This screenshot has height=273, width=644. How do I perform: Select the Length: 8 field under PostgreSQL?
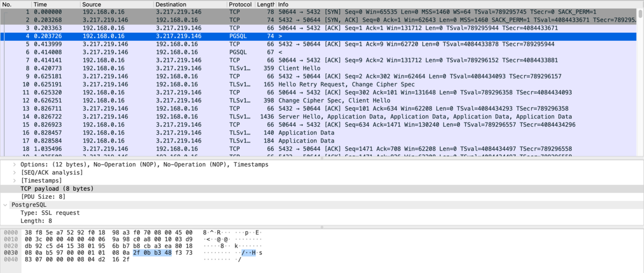(x=322, y=221)
